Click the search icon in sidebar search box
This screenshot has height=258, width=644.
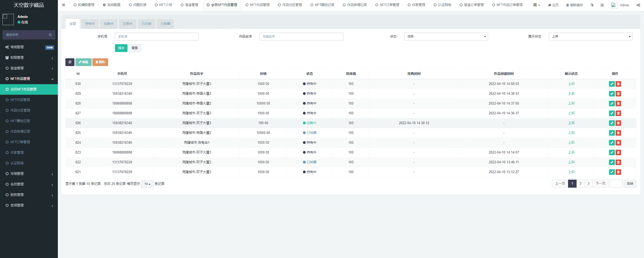tap(50, 35)
